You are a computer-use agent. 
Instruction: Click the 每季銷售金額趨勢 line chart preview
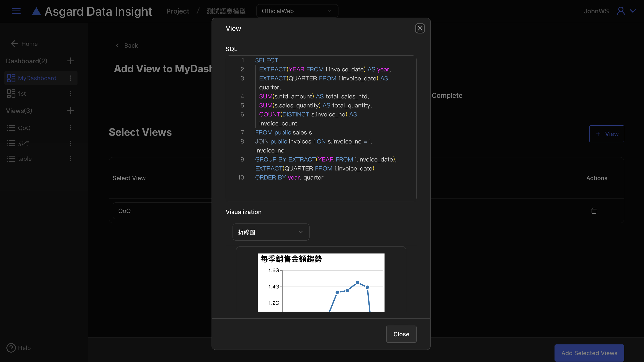(321, 282)
